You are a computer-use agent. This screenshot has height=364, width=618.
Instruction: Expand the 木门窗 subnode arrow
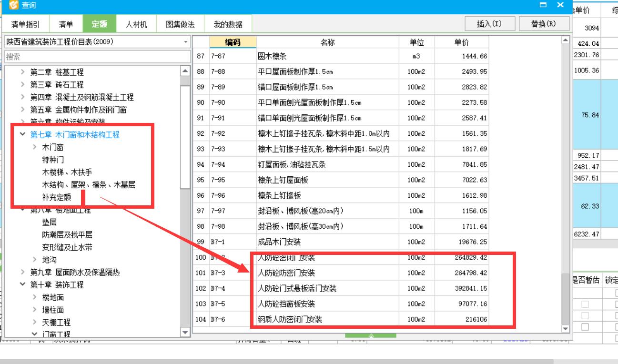tap(35, 147)
